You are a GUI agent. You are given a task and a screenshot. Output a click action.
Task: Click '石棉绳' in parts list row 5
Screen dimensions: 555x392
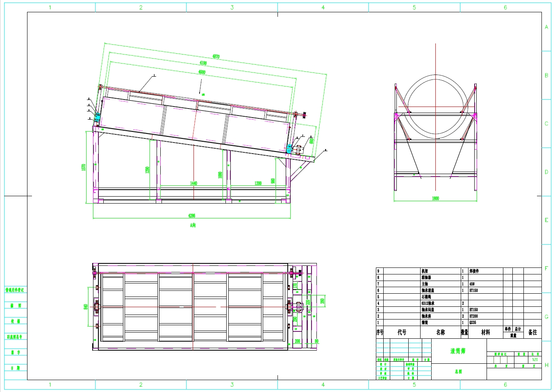tap(426, 297)
